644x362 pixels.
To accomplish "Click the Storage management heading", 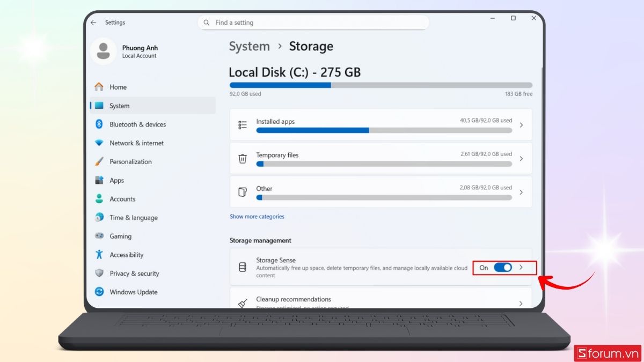I will point(260,240).
